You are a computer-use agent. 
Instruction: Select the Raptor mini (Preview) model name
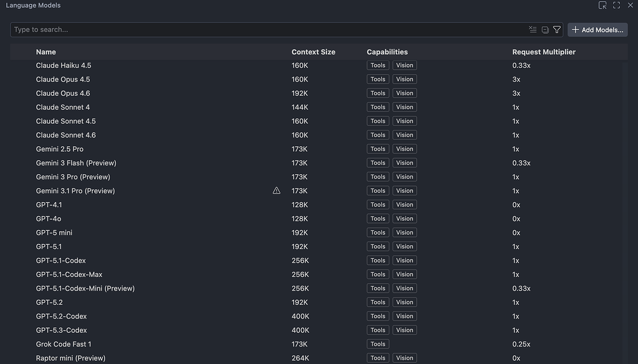pyautogui.click(x=70, y=358)
